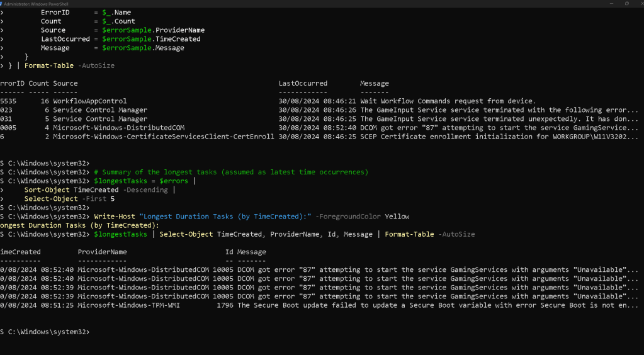644x355 pixels.
Task: Click the "imeCreated" column header
Action: 21,252
